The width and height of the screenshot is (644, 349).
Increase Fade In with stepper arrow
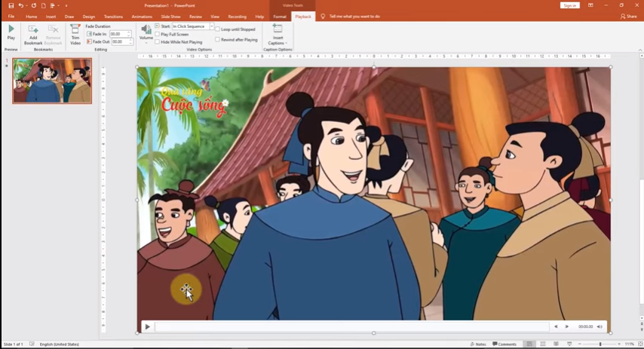coord(128,32)
